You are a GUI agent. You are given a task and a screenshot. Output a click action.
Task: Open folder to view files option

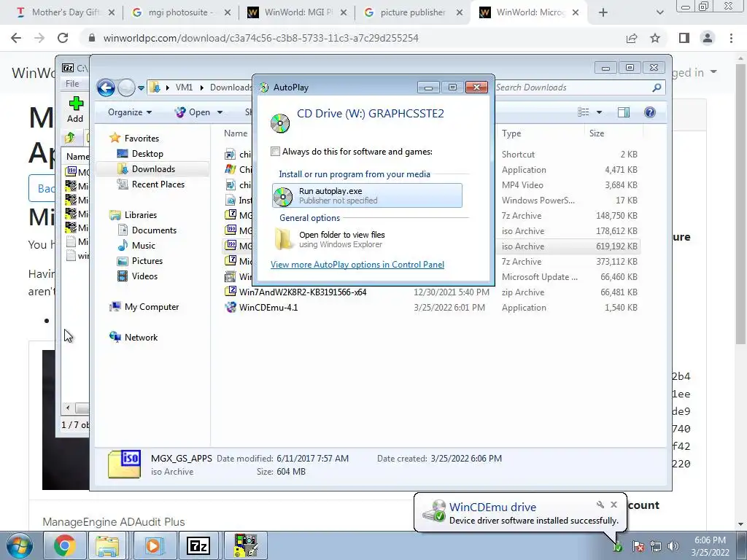367,239
